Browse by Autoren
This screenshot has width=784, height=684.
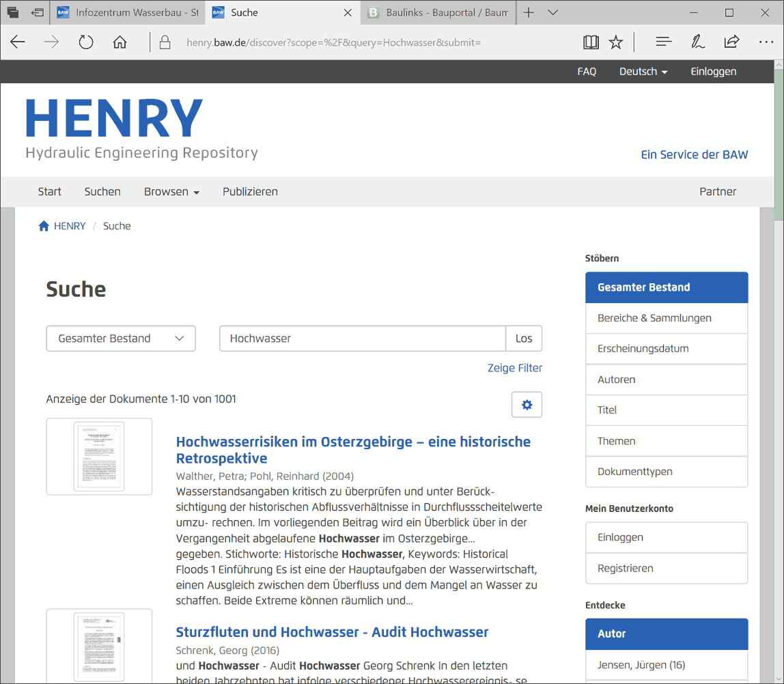pyautogui.click(x=667, y=380)
